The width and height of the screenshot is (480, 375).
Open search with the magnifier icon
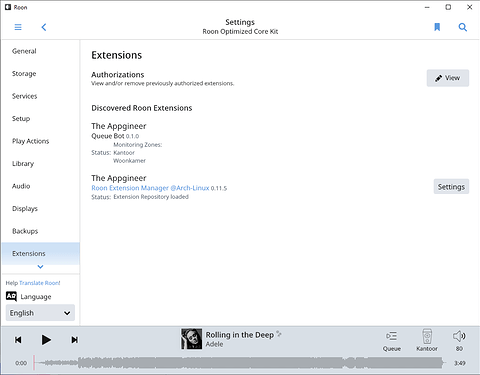coord(463,27)
